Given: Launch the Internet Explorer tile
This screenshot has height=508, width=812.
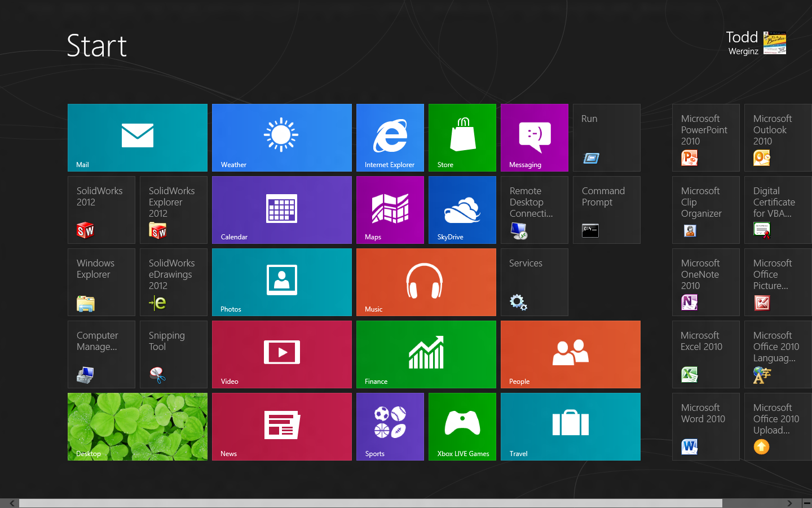Looking at the screenshot, I should tap(390, 138).
